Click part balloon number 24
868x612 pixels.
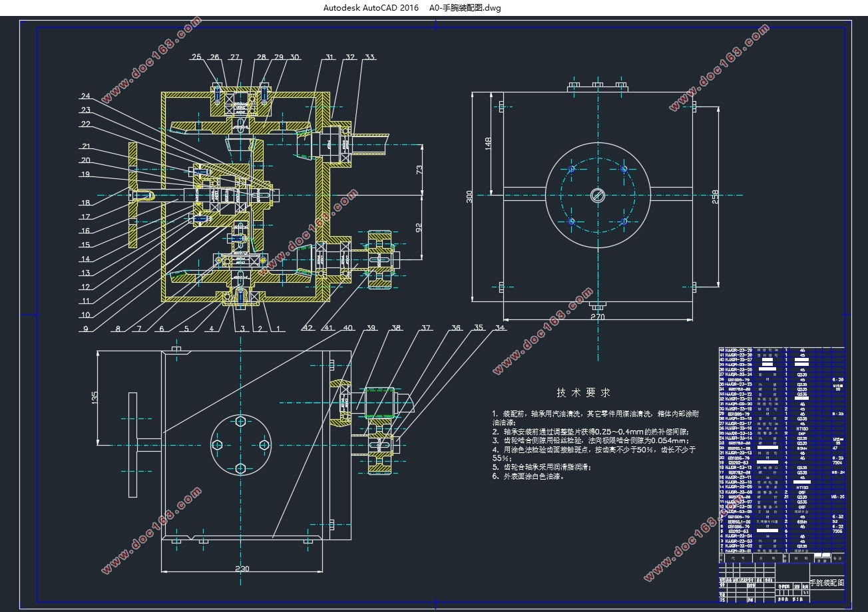click(85, 96)
